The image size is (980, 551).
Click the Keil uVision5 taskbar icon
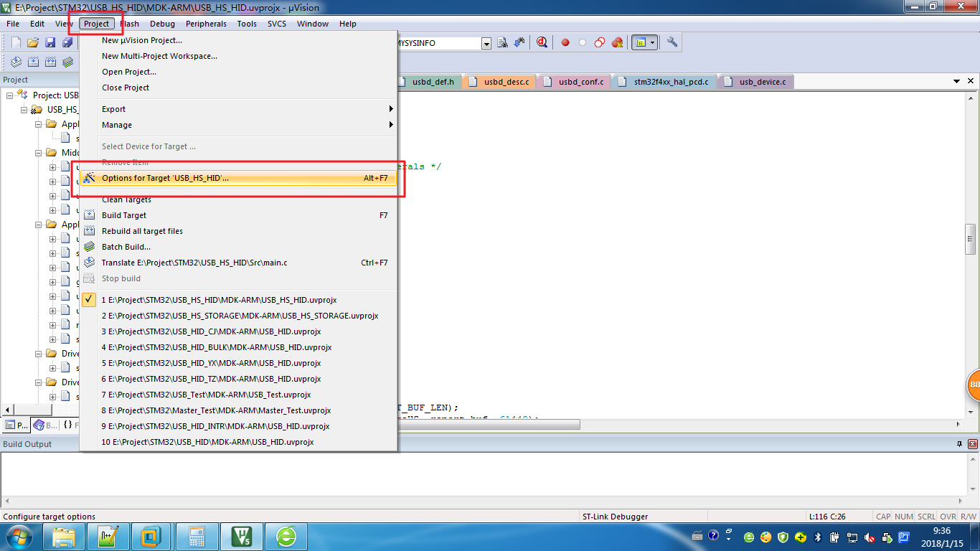pos(242,537)
